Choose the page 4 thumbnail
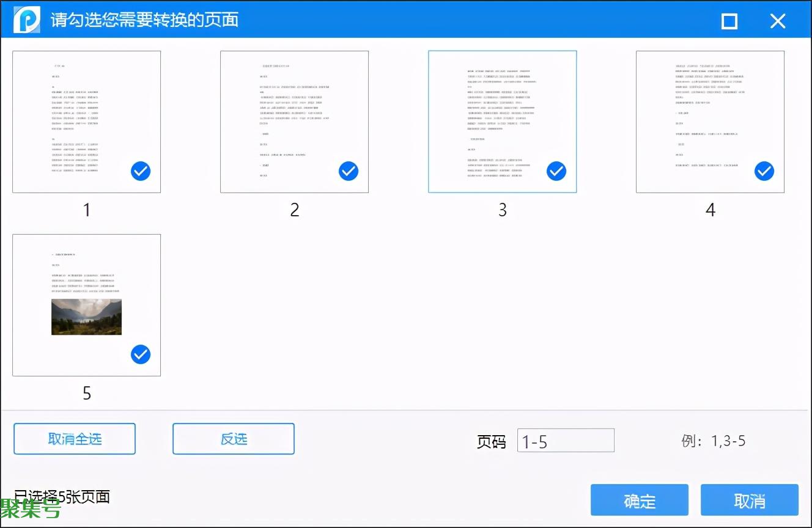The image size is (812, 528). click(x=710, y=116)
